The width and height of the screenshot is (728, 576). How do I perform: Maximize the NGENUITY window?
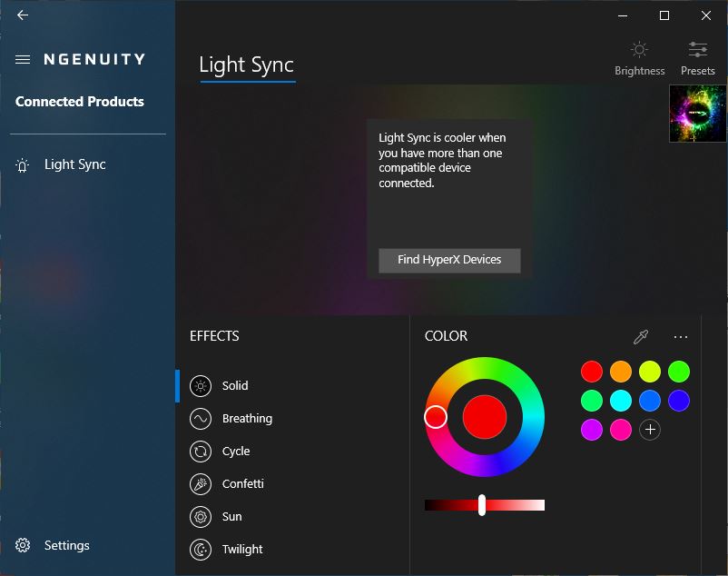[x=664, y=15]
